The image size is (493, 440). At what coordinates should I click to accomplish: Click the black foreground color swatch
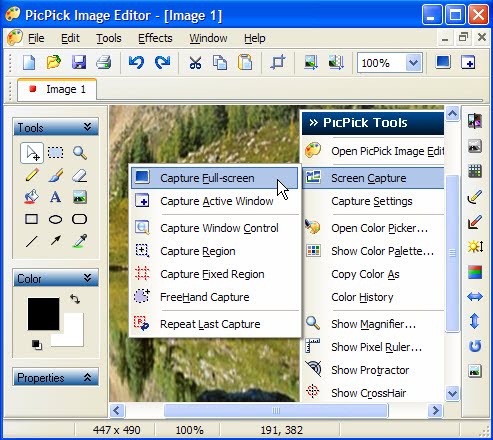point(43,314)
